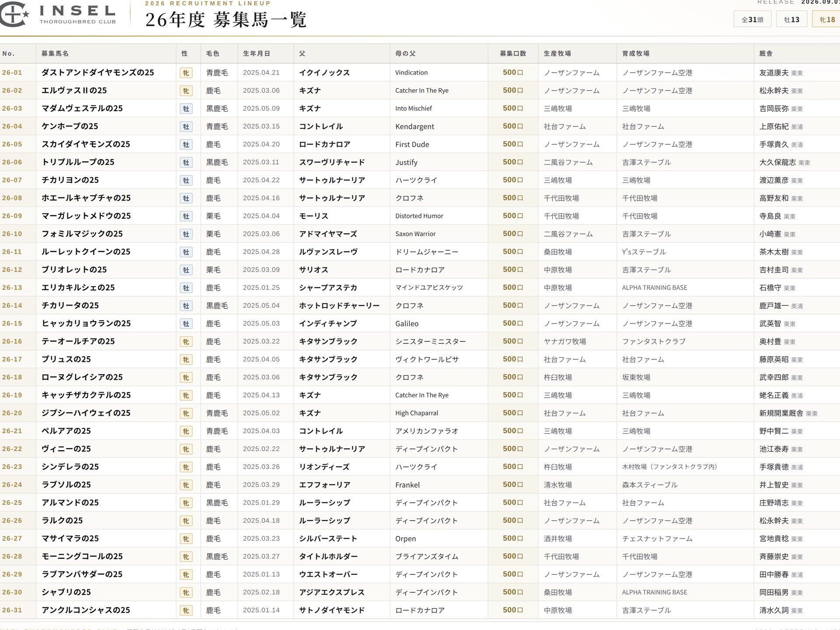Screen dimensions: 840x630
Task: Click the INSEL Thoroughbred Club logo
Action: point(59,14)
